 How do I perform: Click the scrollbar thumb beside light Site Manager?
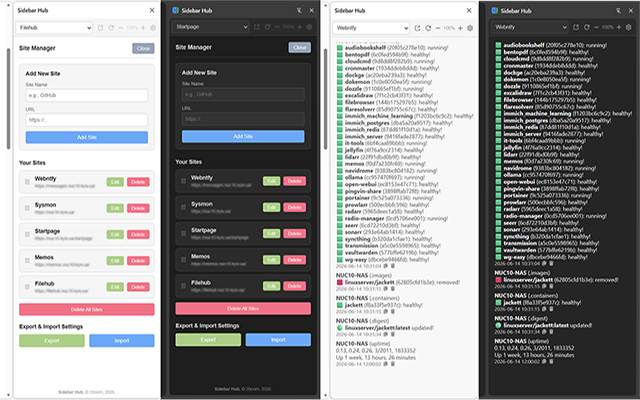tap(8, 99)
